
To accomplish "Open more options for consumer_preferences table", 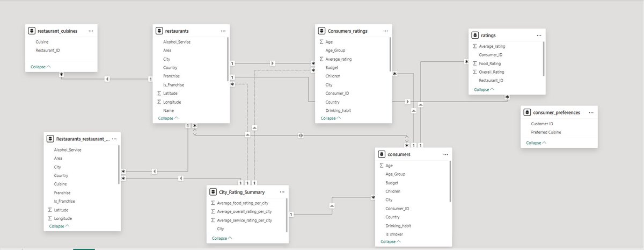I will point(591,112).
